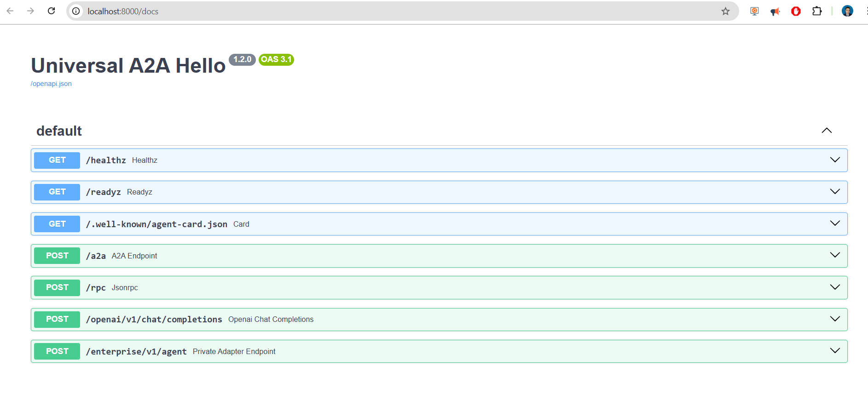Expand the GET /healthz endpoint chevron

[835, 160]
